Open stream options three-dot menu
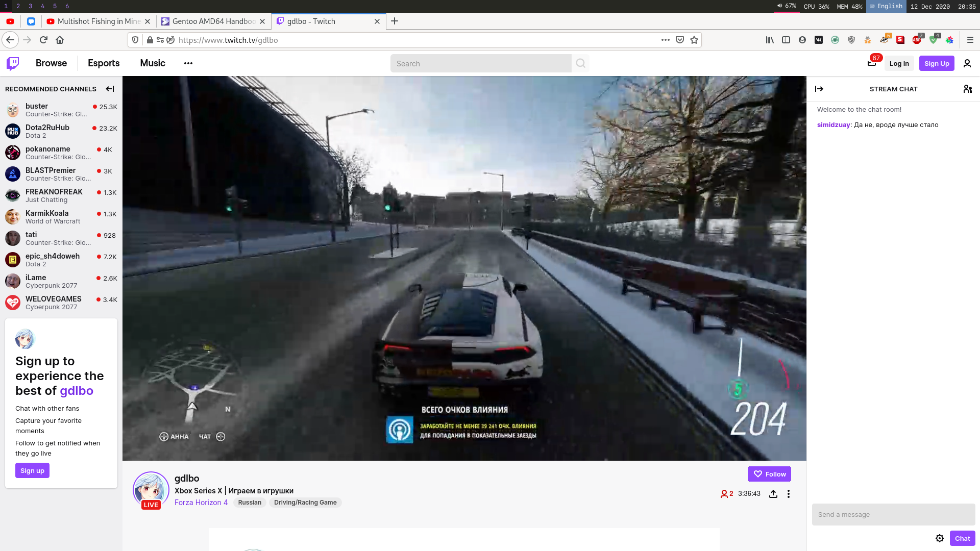The width and height of the screenshot is (980, 551). (789, 494)
